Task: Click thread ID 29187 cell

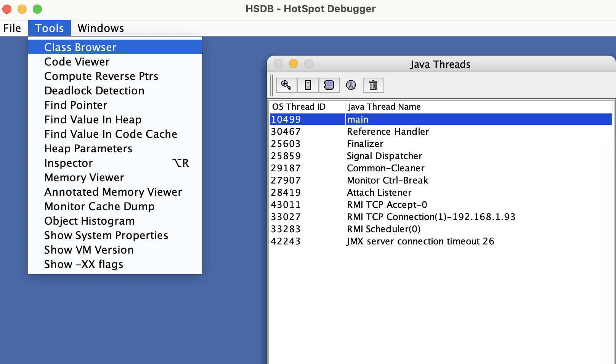Action: 308,168
